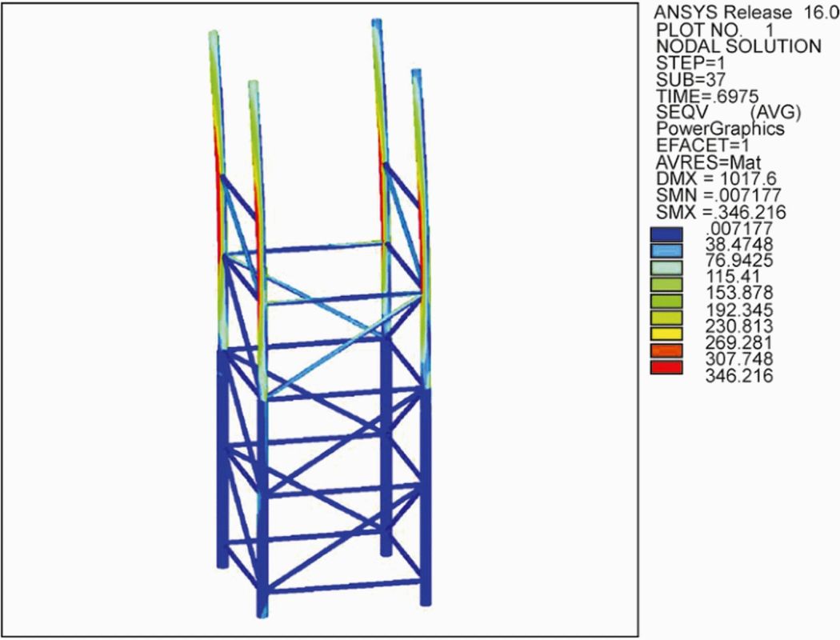
Task: Click the red legend color swatch
Action: pyautogui.click(x=666, y=367)
